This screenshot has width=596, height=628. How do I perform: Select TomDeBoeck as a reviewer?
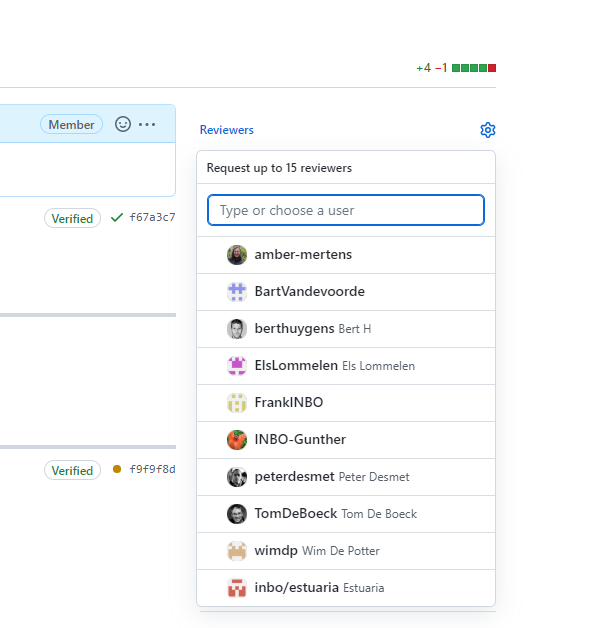point(346,514)
